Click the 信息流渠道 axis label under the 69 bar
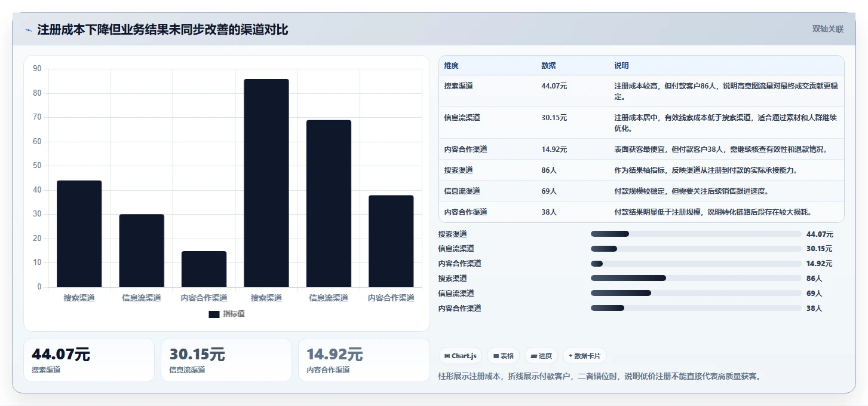The image size is (868, 406). pos(329,298)
